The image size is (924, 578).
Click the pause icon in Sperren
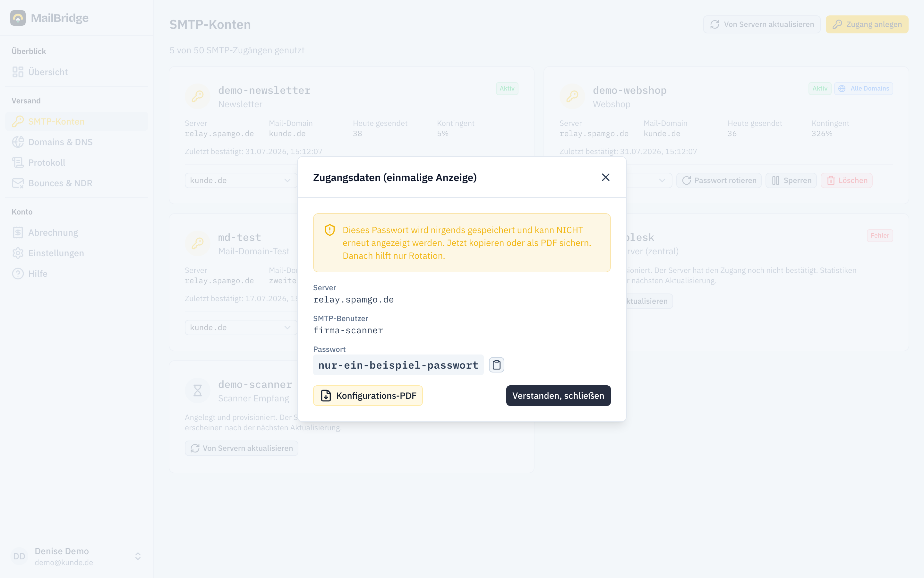[x=776, y=180]
